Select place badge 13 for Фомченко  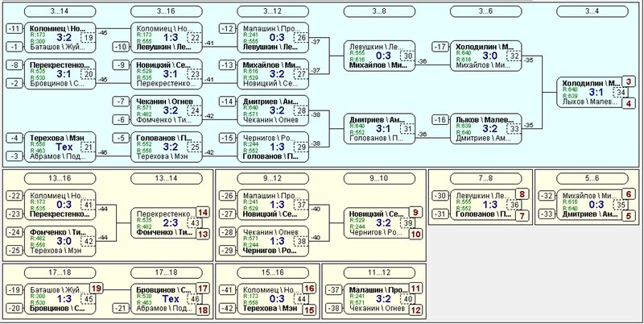coord(203,234)
